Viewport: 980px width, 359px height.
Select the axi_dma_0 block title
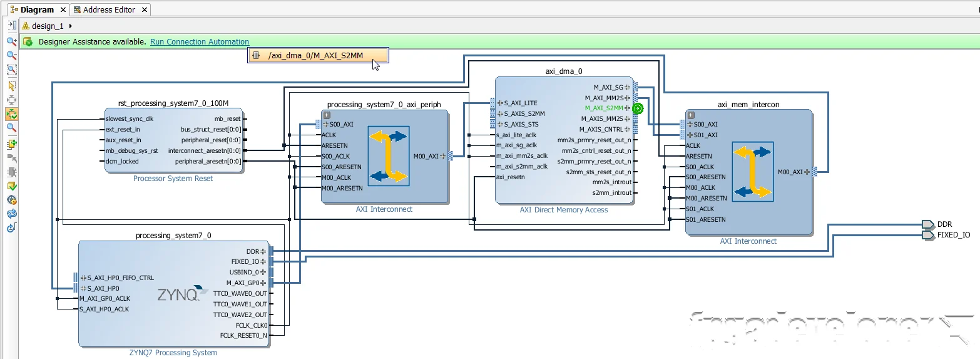pos(563,71)
